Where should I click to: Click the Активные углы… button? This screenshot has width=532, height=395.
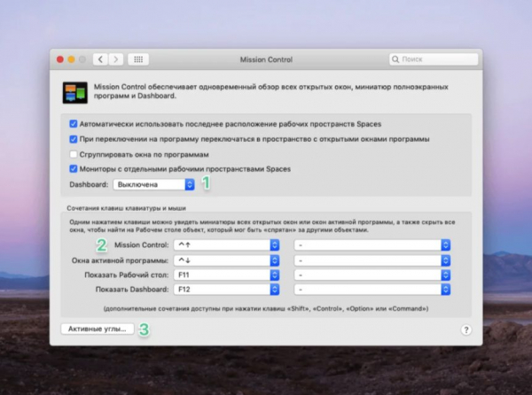coord(98,329)
